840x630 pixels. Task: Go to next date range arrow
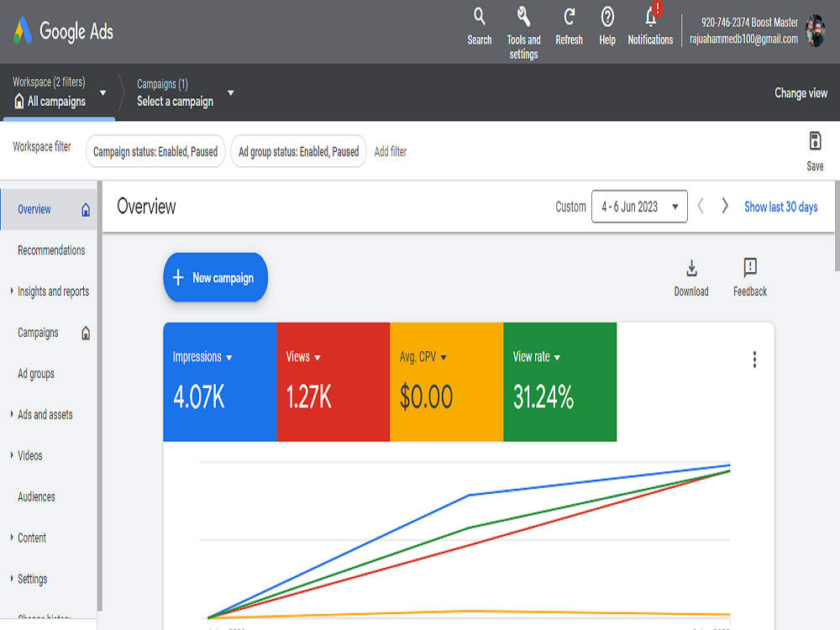pyautogui.click(x=725, y=207)
